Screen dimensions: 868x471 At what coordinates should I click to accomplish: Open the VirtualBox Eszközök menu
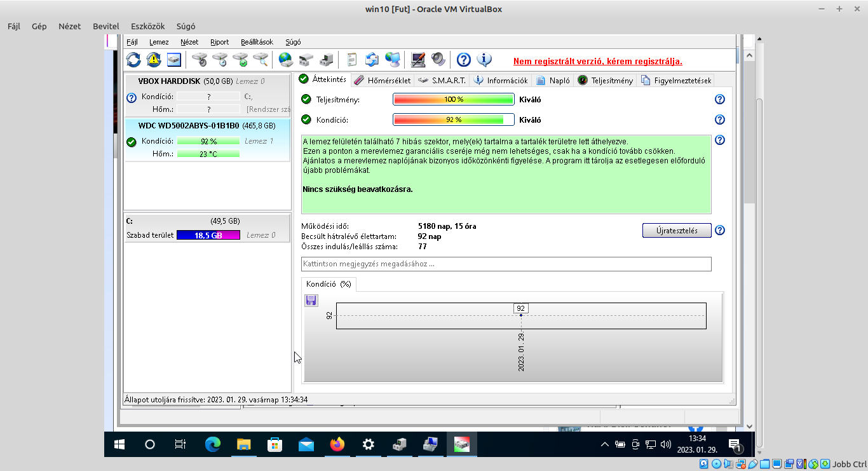tap(148, 26)
